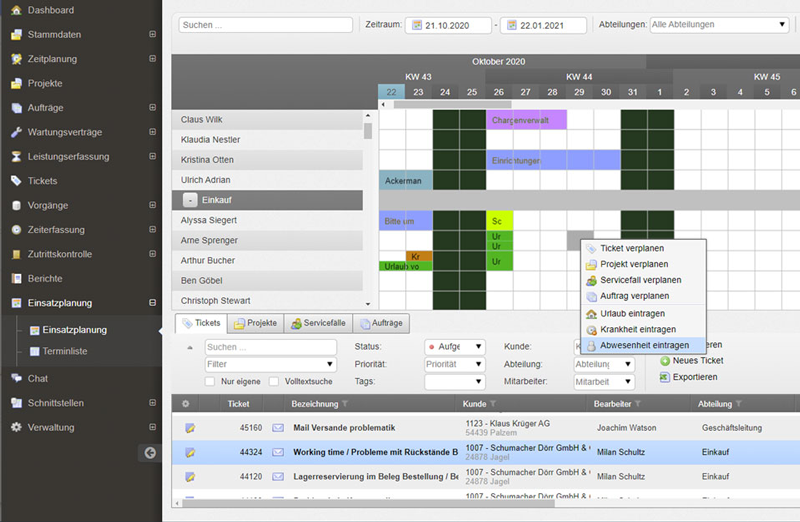Click the Chat icon in sidebar
Screen dimensions: 800x522
click(x=16, y=379)
